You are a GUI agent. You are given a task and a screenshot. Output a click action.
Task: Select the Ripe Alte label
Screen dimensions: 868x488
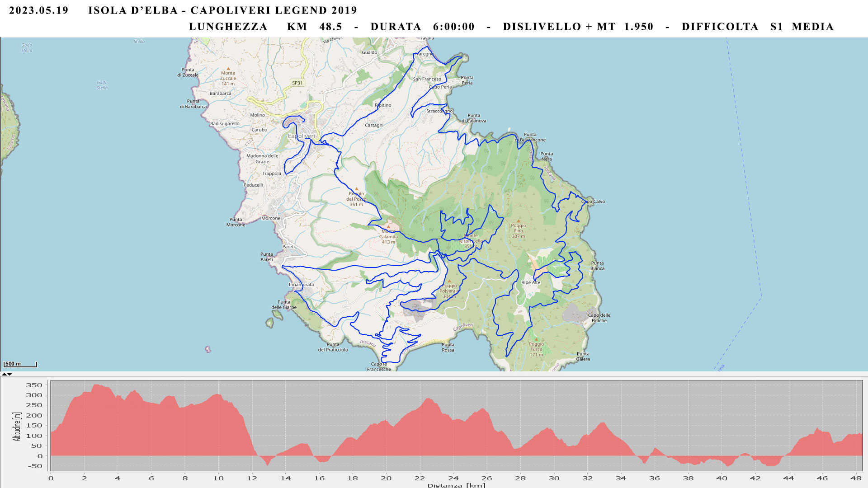click(531, 282)
